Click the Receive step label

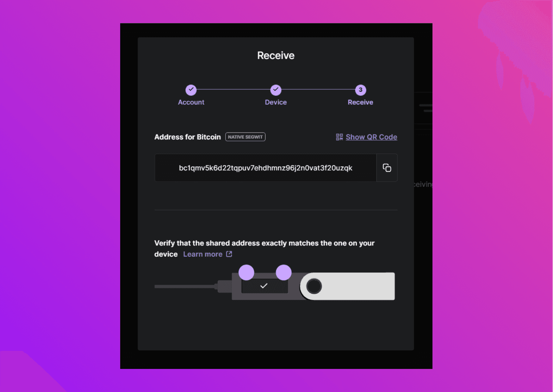coord(360,102)
